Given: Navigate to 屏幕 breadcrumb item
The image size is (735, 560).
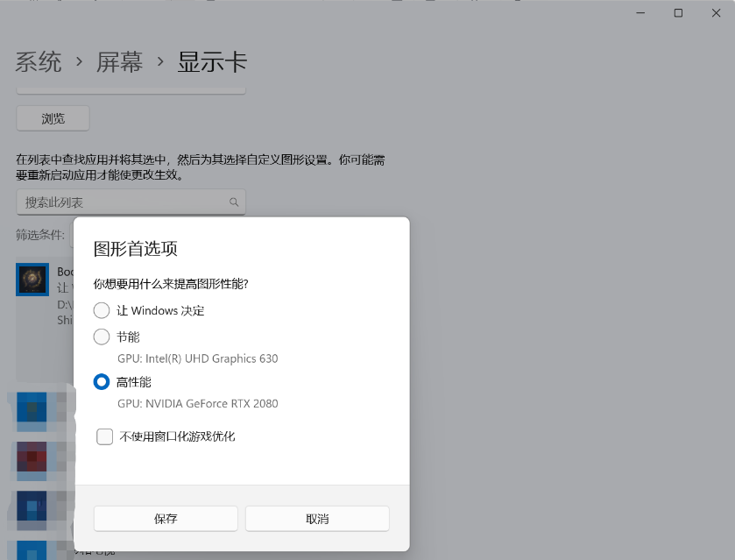Looking at the screenshot, I should click(x=119, y=62).
